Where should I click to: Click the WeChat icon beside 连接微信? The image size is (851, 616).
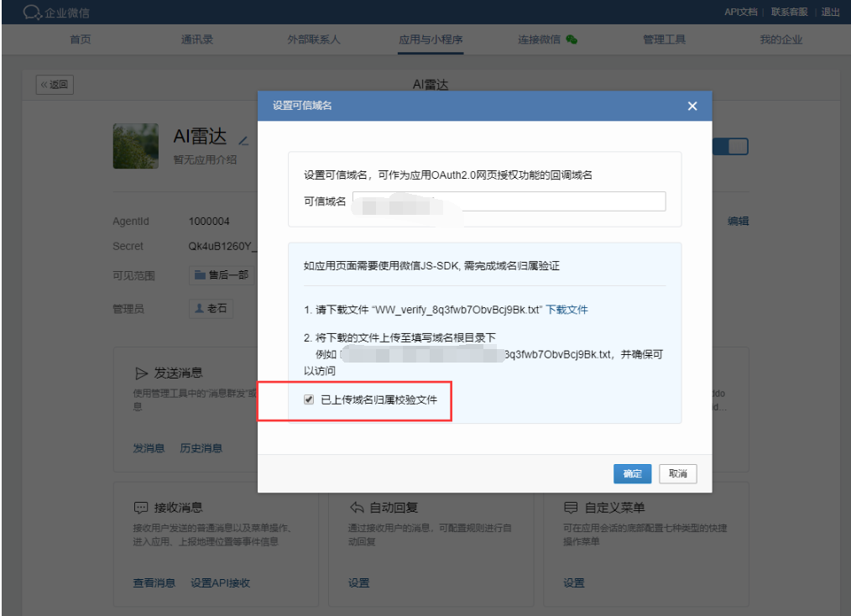pos(572,39)
